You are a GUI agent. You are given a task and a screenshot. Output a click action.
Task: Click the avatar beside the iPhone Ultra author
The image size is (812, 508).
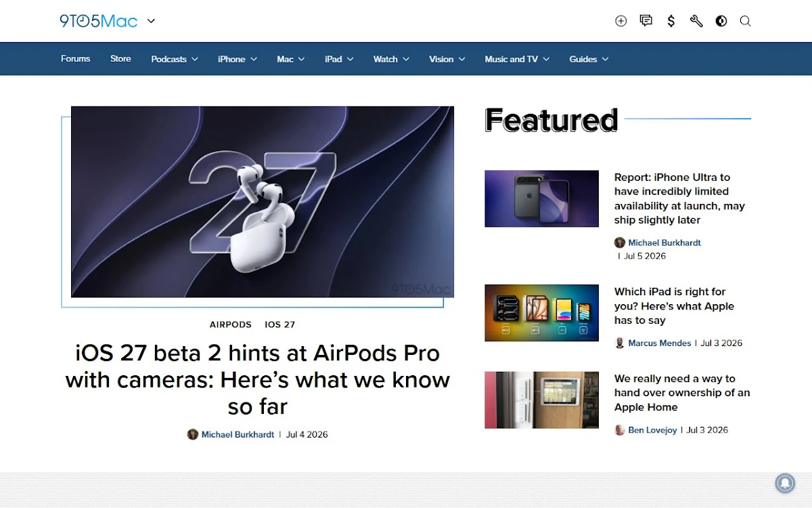(x=619, y=242)
